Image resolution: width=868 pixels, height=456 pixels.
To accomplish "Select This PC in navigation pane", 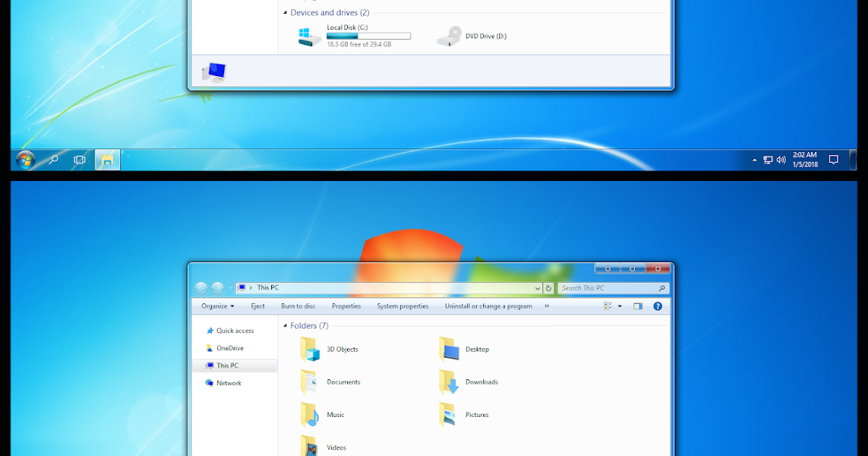I will pyautogui.click(x=234, y=366).
